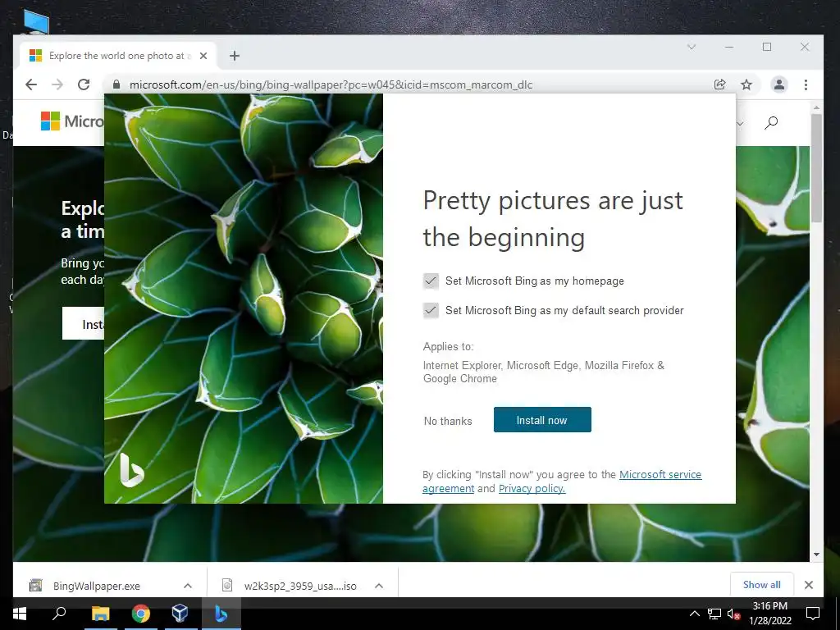Screen dimensions: 840x630
Task: Click the scrollbar down arrow
Action: (x=816, y=555)
